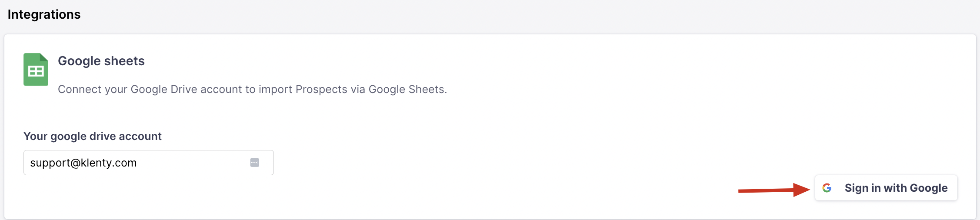The width and height of the screenshot is (980, 220).
Task: Click the tip of the red arrow
Action: 809,189
